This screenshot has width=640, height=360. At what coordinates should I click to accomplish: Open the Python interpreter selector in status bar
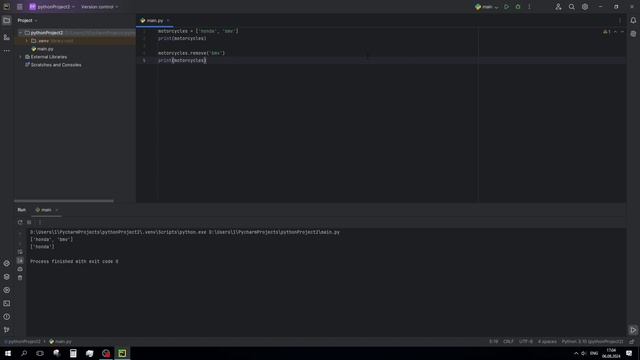pyautogui.click(x=593, y=342)
